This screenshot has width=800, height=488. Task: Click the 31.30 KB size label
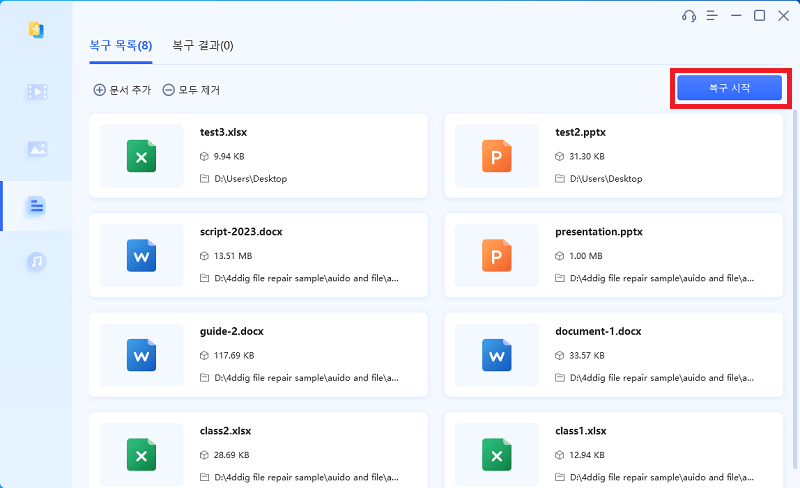click(x=587, y=156)
